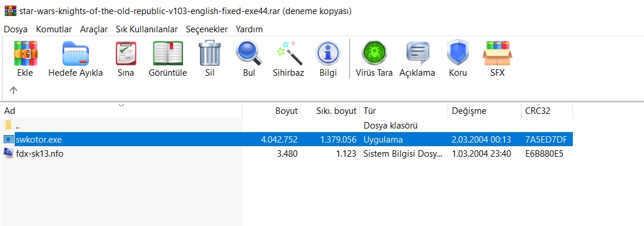Click the Ekle add-to-archive icon

click(x=25, y=53)
